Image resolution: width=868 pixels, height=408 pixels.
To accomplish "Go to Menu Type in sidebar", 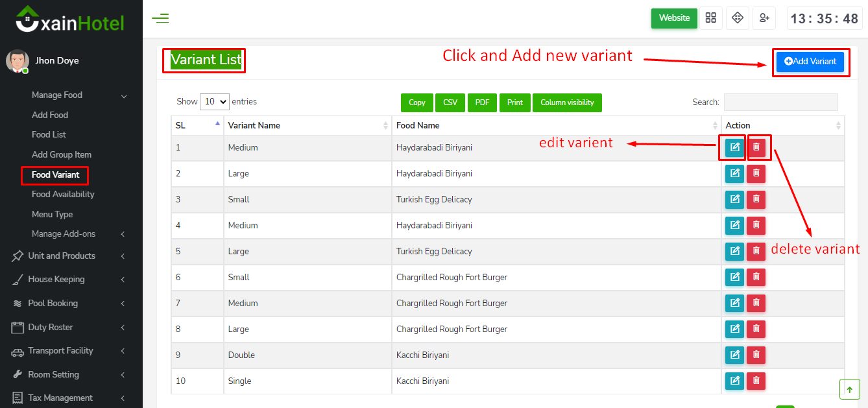I will pos(52,215).
